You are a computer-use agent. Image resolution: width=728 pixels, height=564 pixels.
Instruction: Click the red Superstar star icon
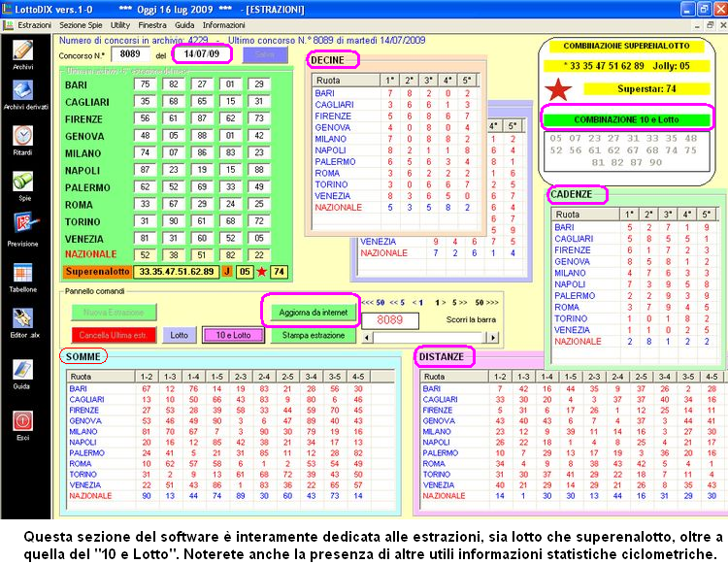click(558, 89)
